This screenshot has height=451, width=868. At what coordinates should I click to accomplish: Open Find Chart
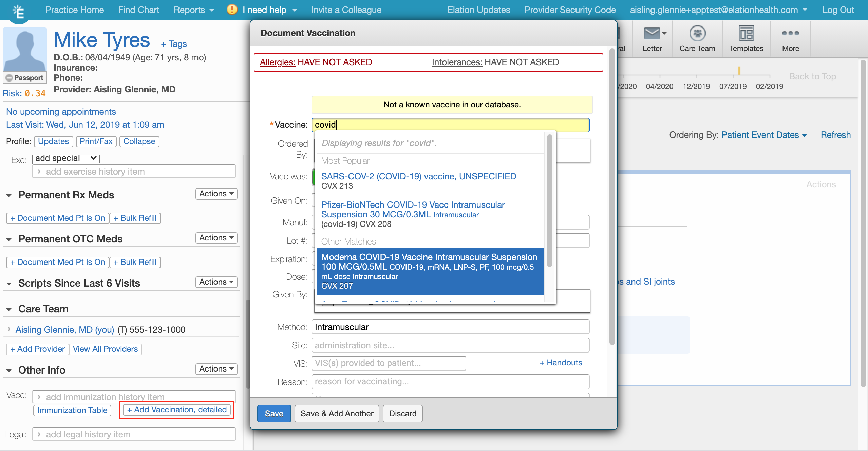pos(139,10)
